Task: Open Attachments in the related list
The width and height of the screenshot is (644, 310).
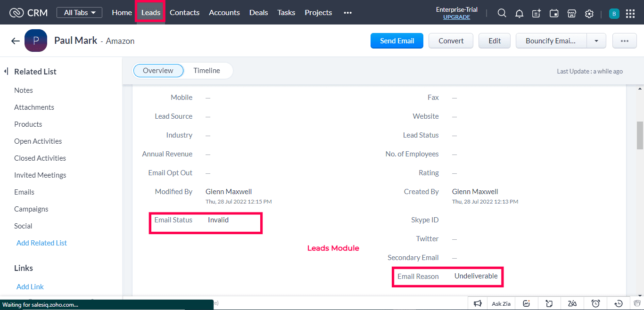Action: click(x=34, y=107)
